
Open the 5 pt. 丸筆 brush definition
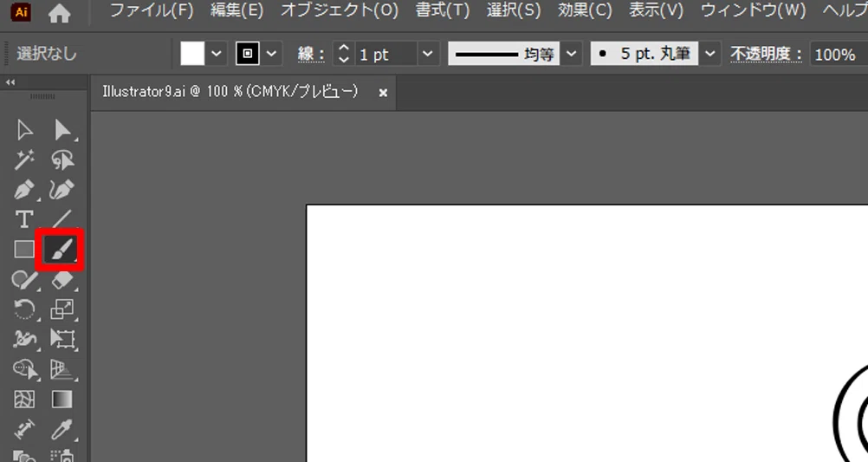[645, 54]
